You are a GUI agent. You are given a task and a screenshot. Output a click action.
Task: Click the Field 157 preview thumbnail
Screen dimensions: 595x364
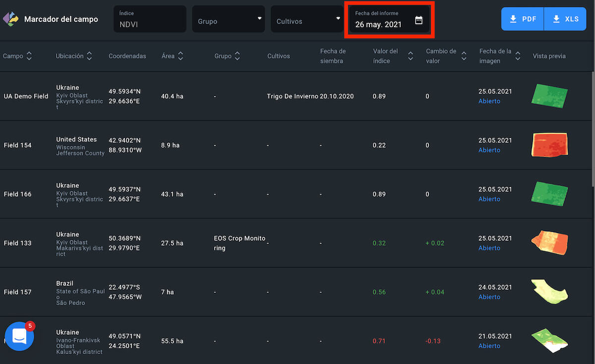pyautogui.click(x=549, y=292)
